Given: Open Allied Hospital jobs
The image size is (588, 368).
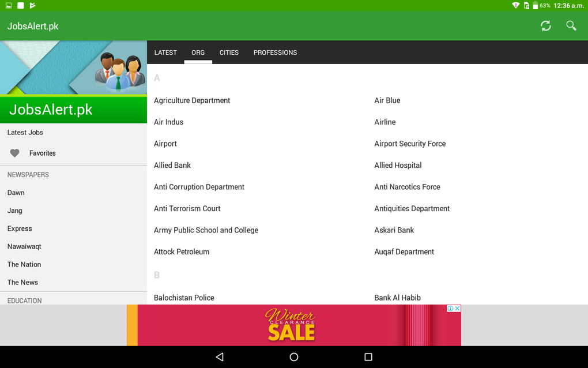Looking at the screenshot, I should click(398, 166).
